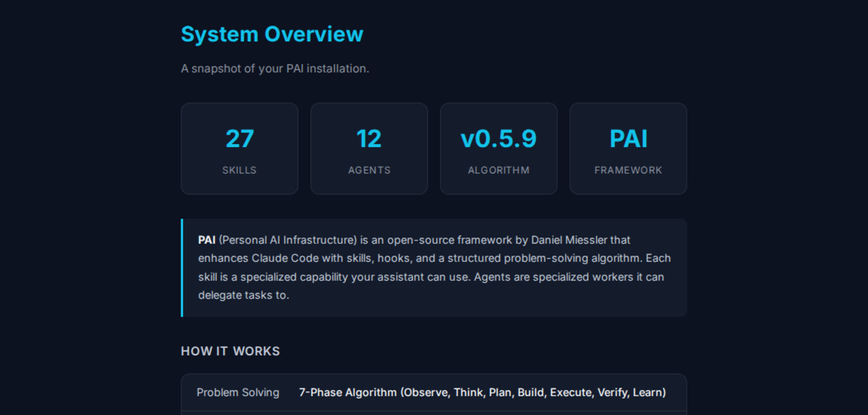The image size is (868, 415).
Task: Click the version number v0.5.9
Action: (x=498, y=138)
